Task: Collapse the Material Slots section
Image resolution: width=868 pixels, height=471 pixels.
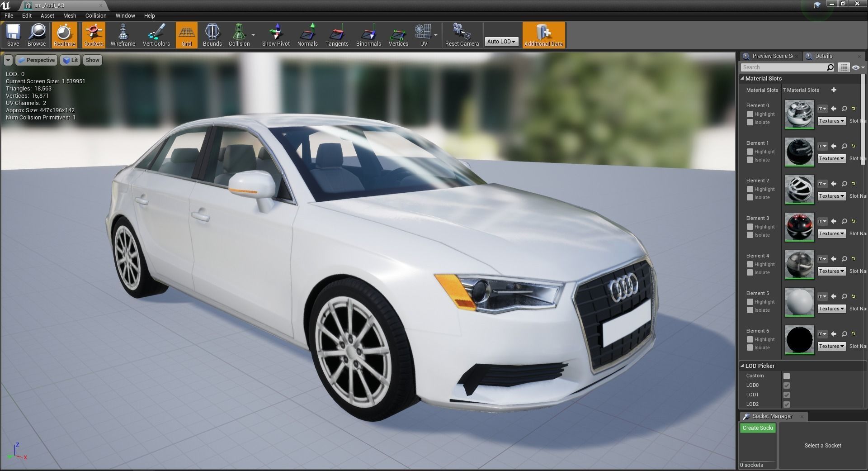Action: click(742, 78)
